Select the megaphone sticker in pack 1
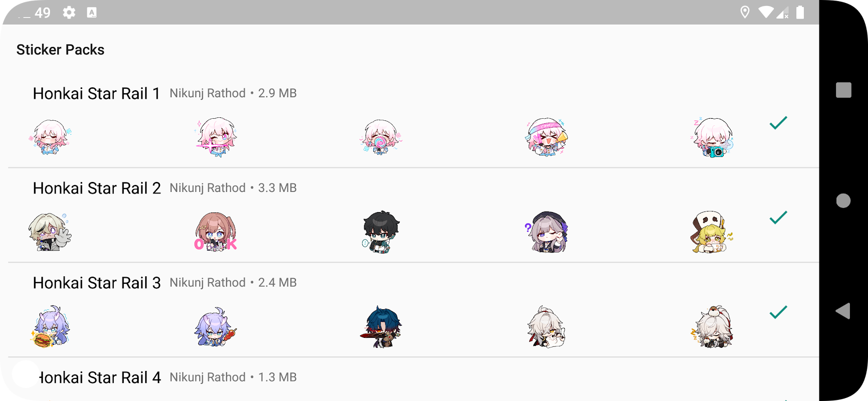The image size is (868, 401). (x=546, y=137)
